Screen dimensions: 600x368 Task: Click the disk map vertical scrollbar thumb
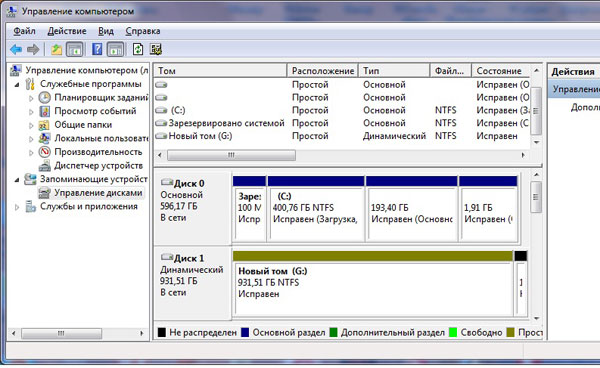[x=536, y=197]
